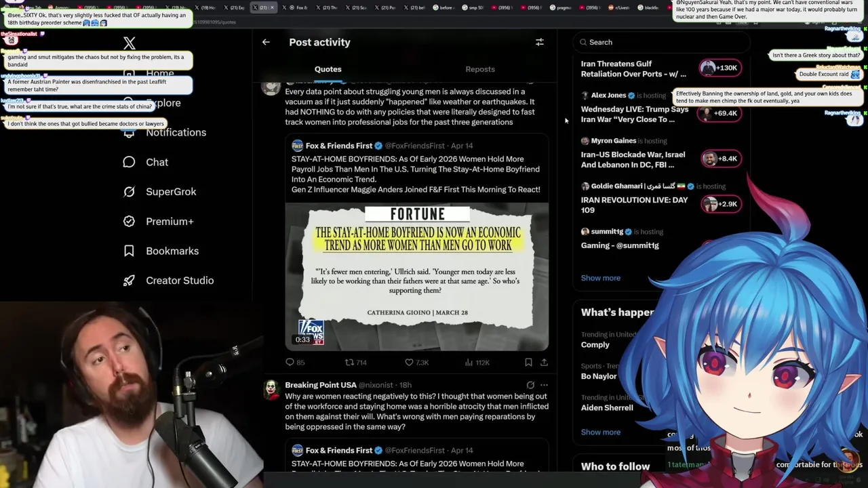The height and width of the screenshot is (488, 868).
Task: Click the +130K listeners badge
Action: coord(719,68)
